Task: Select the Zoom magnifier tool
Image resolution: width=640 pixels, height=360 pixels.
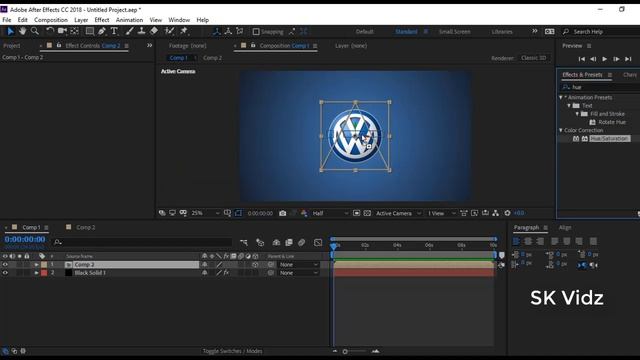Action: pos(35,31)
